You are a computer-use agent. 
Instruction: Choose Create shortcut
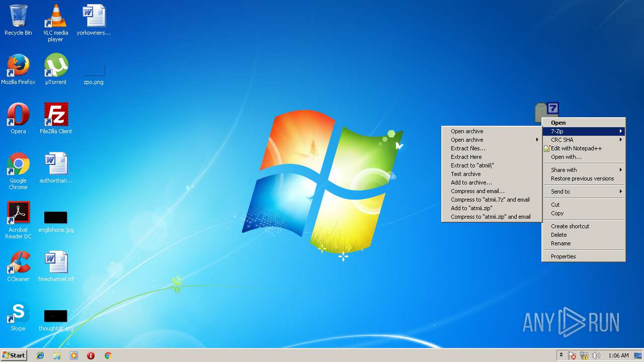tap(584, 226)
